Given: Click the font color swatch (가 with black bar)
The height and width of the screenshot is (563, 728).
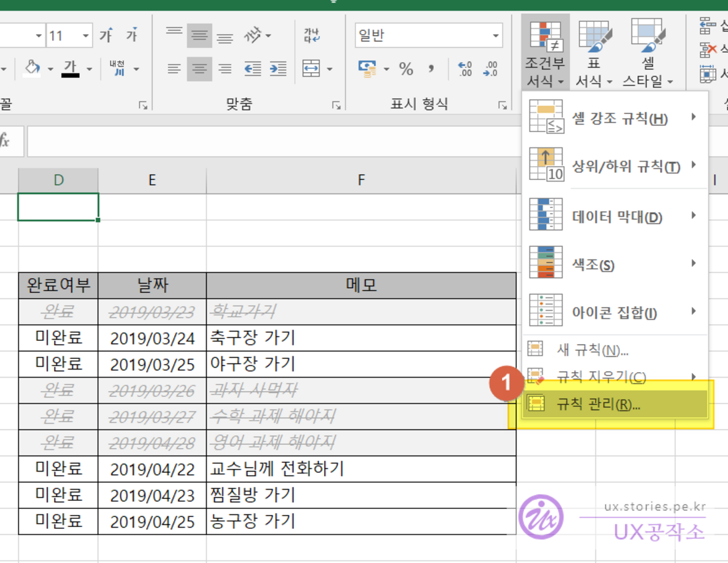Looking at the screenshot, I should [70, 69].
